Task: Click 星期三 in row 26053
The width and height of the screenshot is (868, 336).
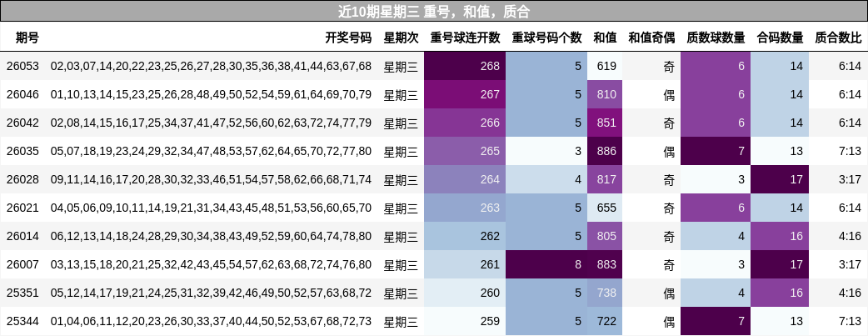Action: pyautogui.click(x=402, y=66)
